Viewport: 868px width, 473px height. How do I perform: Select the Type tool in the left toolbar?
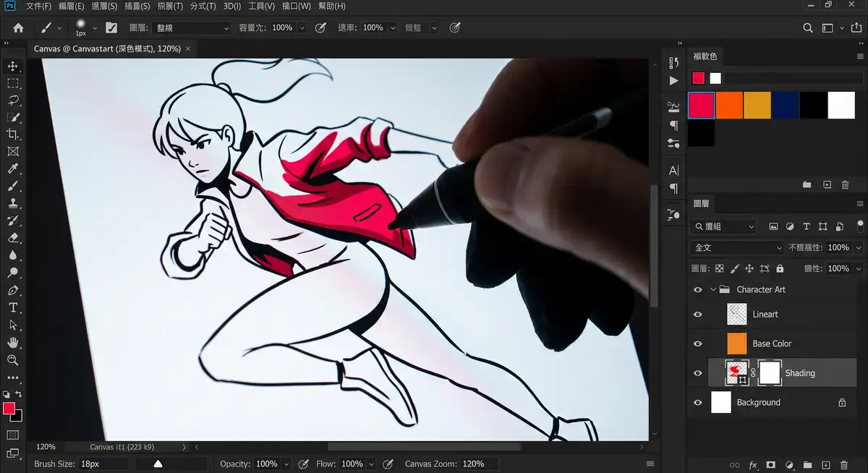(x=13, y=308)
